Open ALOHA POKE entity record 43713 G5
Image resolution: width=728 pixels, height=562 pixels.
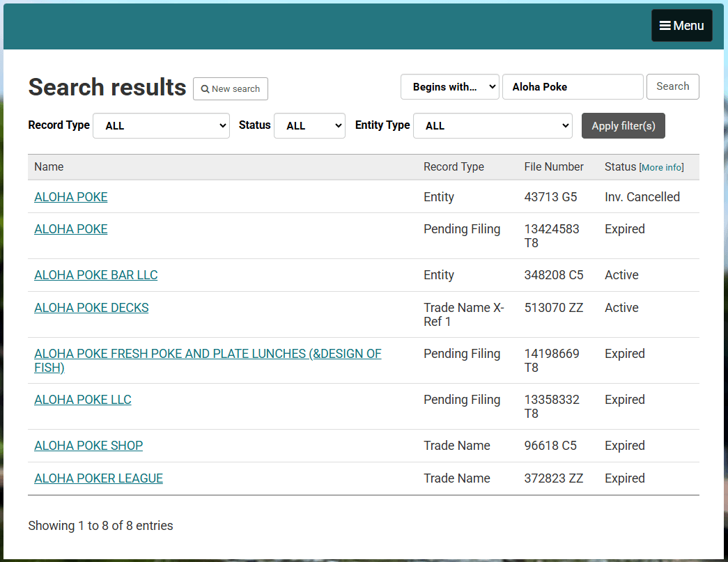[x=71, y=197]
